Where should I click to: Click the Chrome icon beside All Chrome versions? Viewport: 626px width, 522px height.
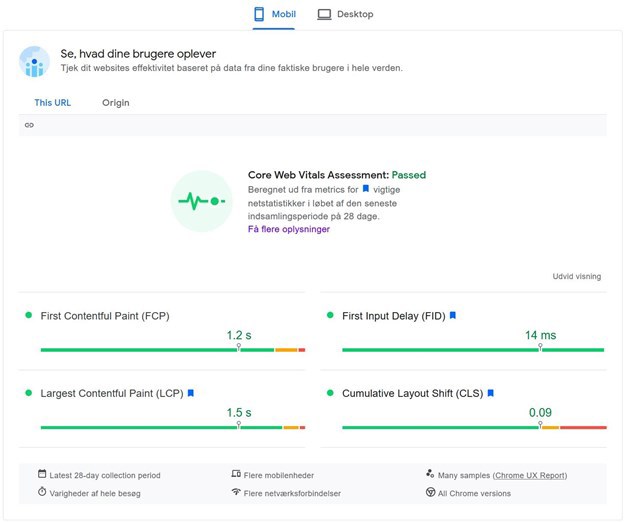(429, 492)
